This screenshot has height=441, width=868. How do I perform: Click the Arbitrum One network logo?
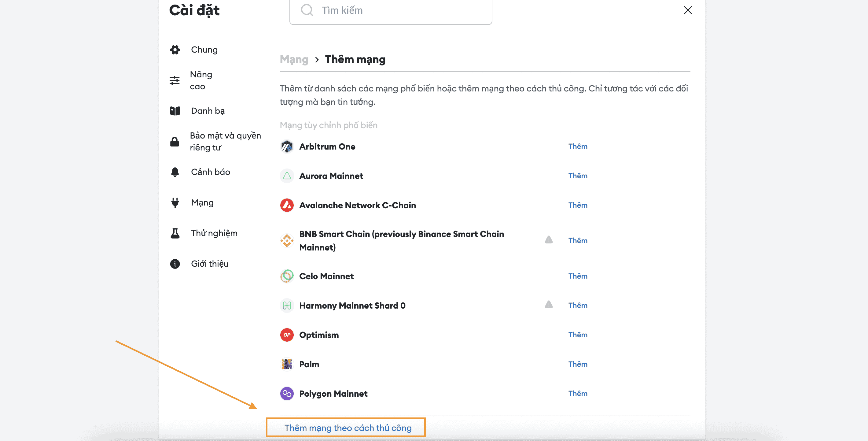pos(287,147)
